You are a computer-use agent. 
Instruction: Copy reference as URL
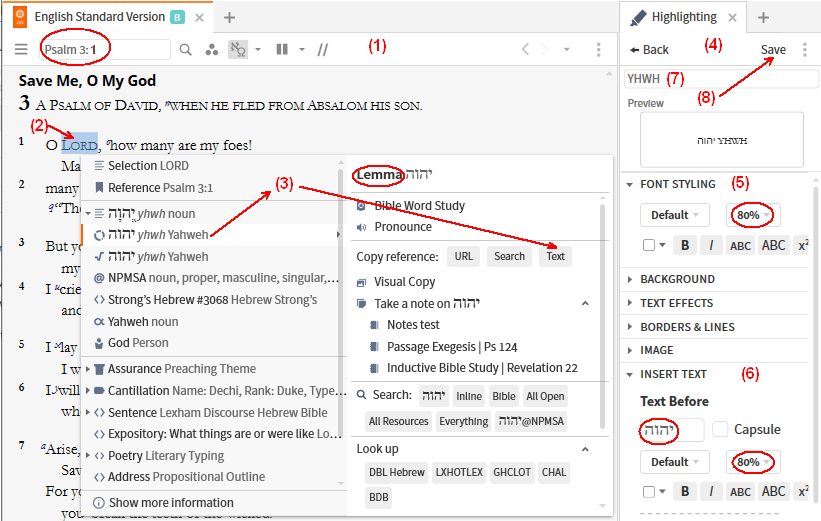pyautogui.click(x=463, y=257)
